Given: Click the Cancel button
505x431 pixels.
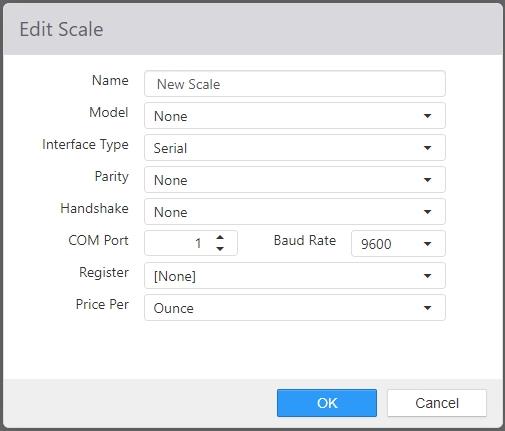Looking at the screenshot, I should (x=437, y=403).
